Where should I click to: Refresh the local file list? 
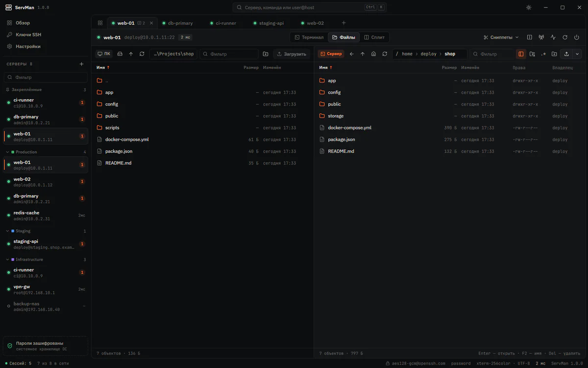pos(142,54)
